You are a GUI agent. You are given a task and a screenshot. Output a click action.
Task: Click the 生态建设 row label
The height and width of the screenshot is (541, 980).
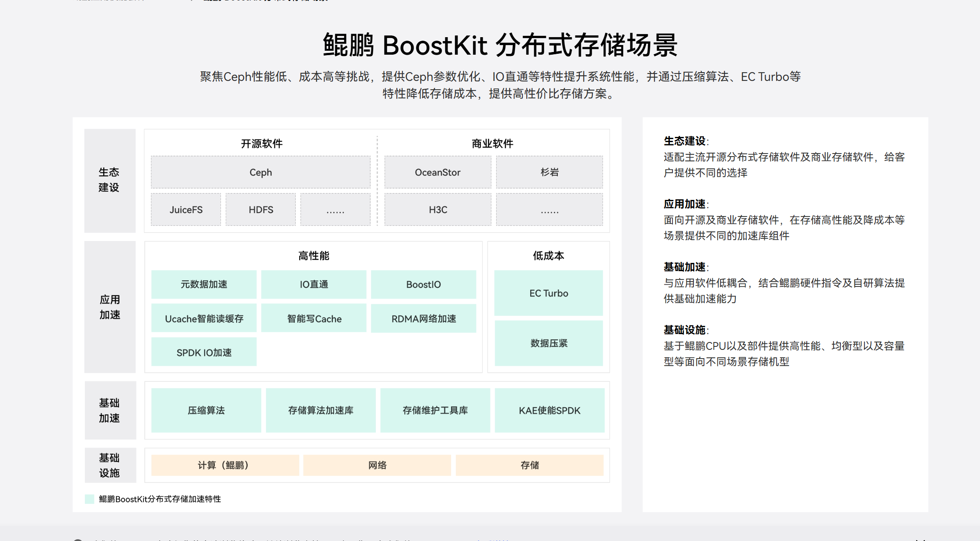(109, 180)
